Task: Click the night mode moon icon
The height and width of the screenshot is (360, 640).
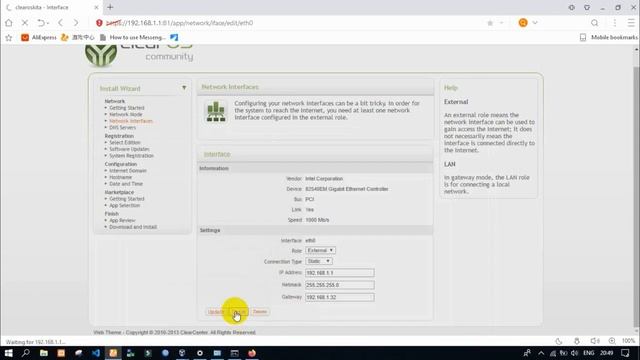Action: tap(559, 341)
